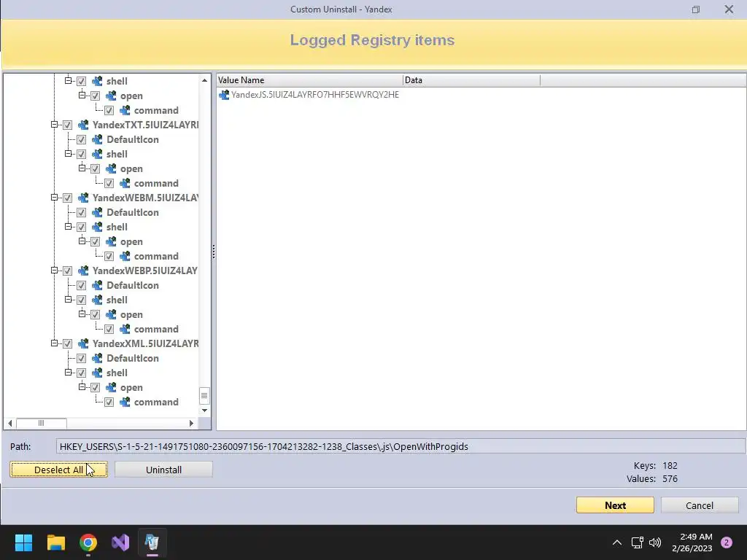
Task: Click the DefaultIcon key icon under YandexXML
Action: pos(97,358)
